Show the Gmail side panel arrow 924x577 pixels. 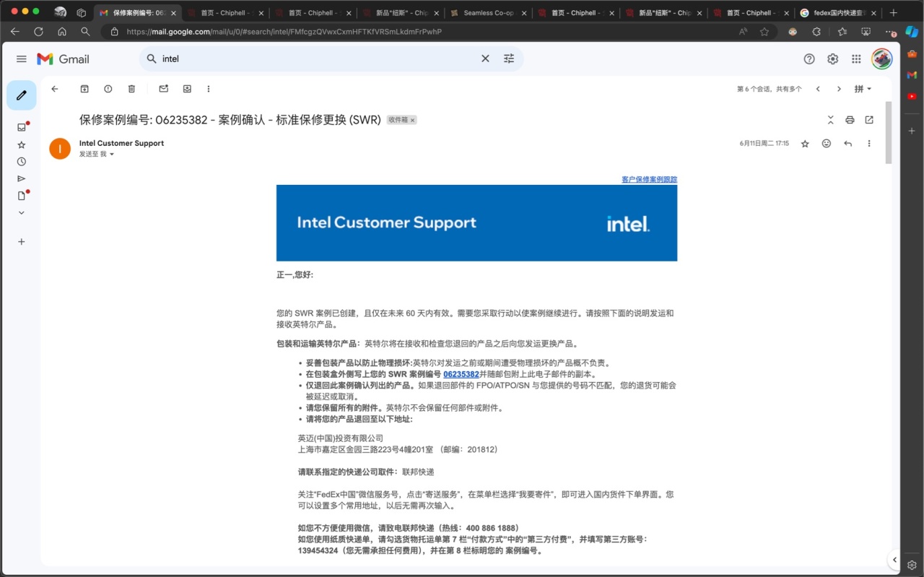pos(894,560)
